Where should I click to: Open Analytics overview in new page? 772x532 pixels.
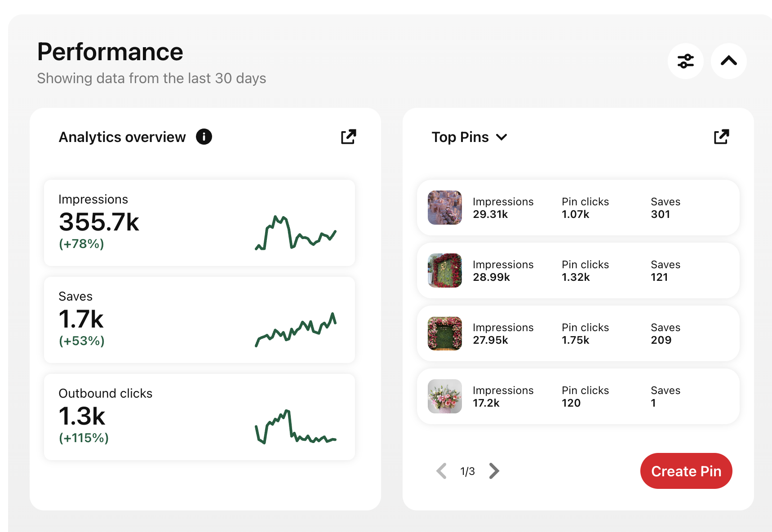tap(348, 137)
